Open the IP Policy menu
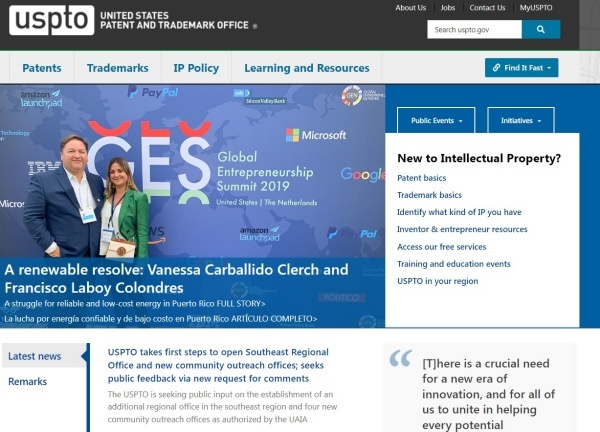The width and height of the screenshot is (600, 432). [x=196, y=68]
